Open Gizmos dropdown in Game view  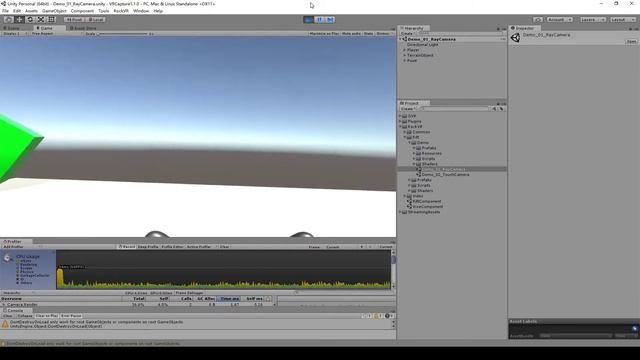(385, 33)
